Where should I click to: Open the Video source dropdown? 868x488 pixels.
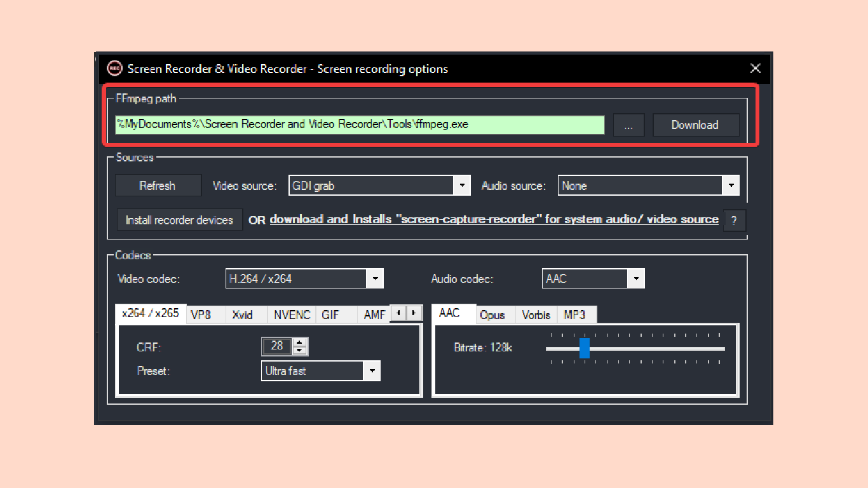(379, 186)
